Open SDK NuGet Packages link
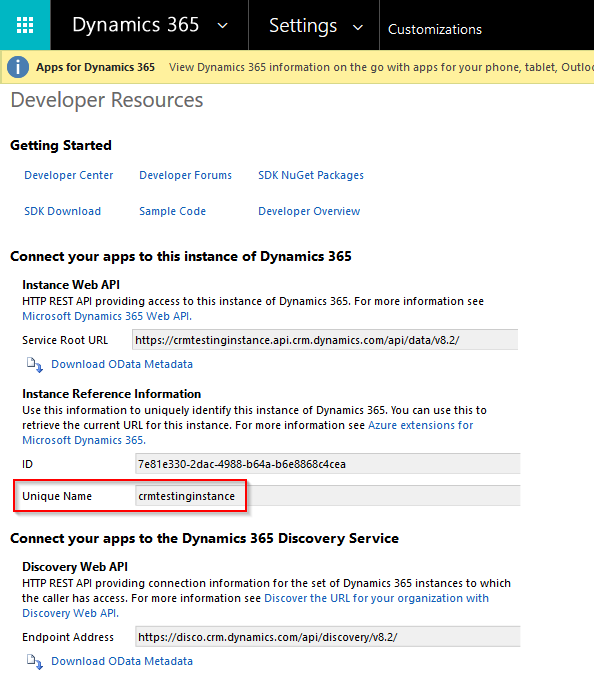 [311, 175]
